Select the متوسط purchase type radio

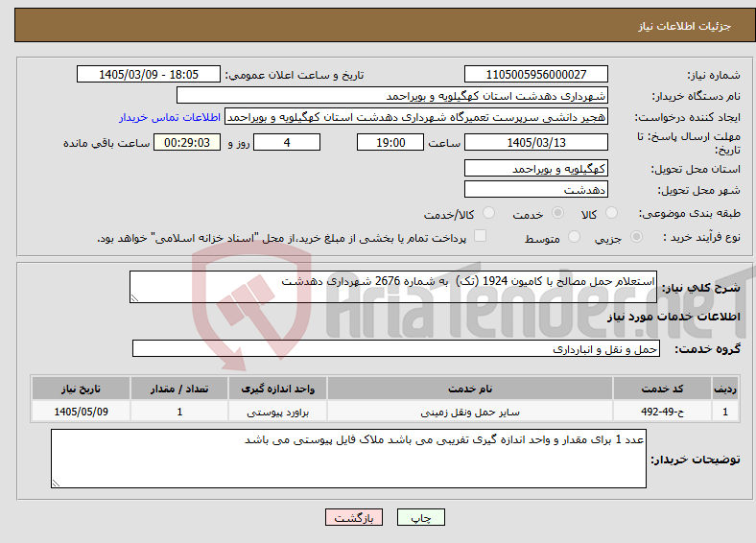574,237
